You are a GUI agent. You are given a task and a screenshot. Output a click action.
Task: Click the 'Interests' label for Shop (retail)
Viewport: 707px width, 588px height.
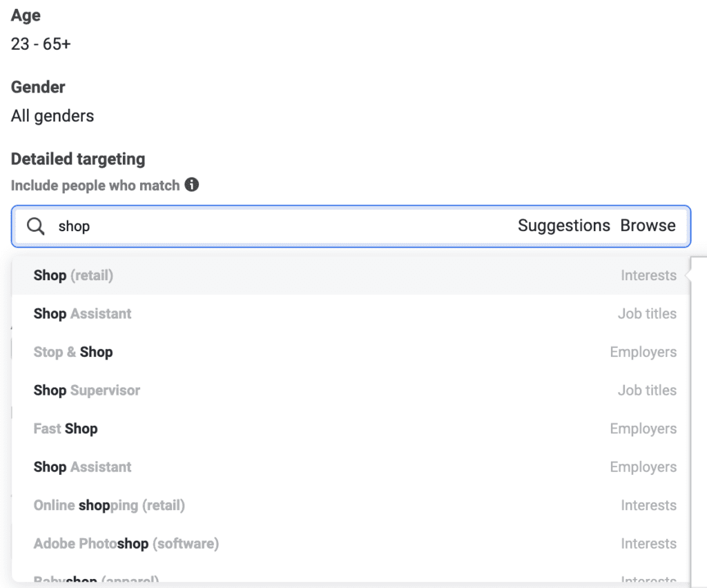coord(648,275)
